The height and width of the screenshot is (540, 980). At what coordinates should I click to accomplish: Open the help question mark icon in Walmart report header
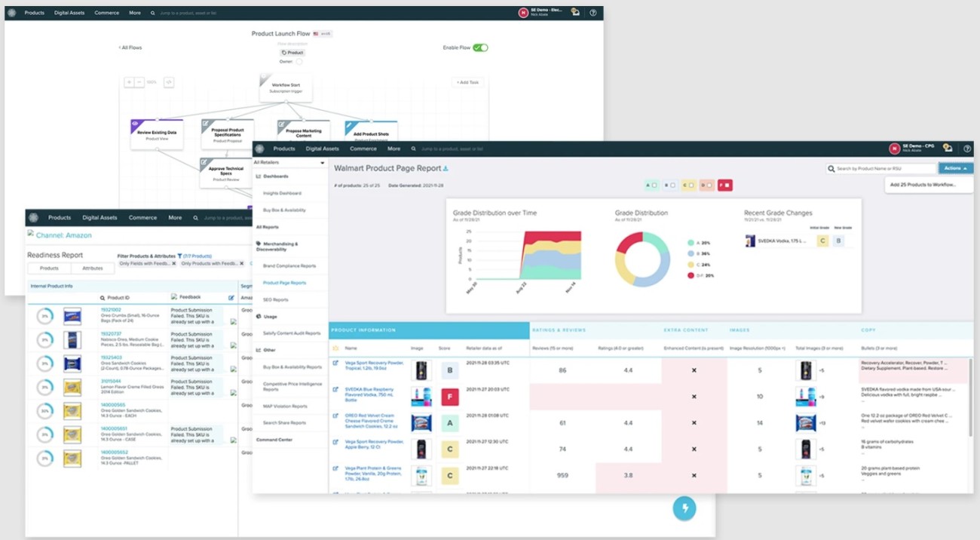click(x=967, y=149)
